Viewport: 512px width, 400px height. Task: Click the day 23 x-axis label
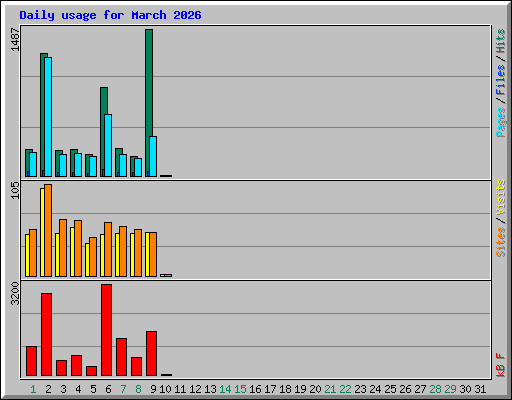pyautogui.click(x=360, y=389)
